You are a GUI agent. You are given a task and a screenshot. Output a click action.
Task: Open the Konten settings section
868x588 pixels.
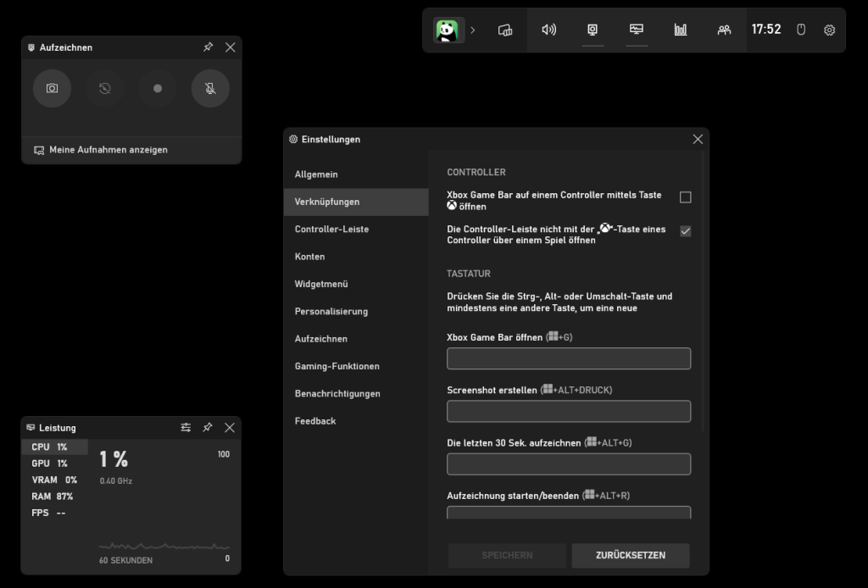point(356,257)
